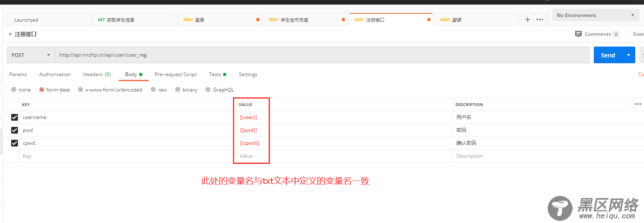Switch to the GET 获取学生信息 tab

point(134,20)
